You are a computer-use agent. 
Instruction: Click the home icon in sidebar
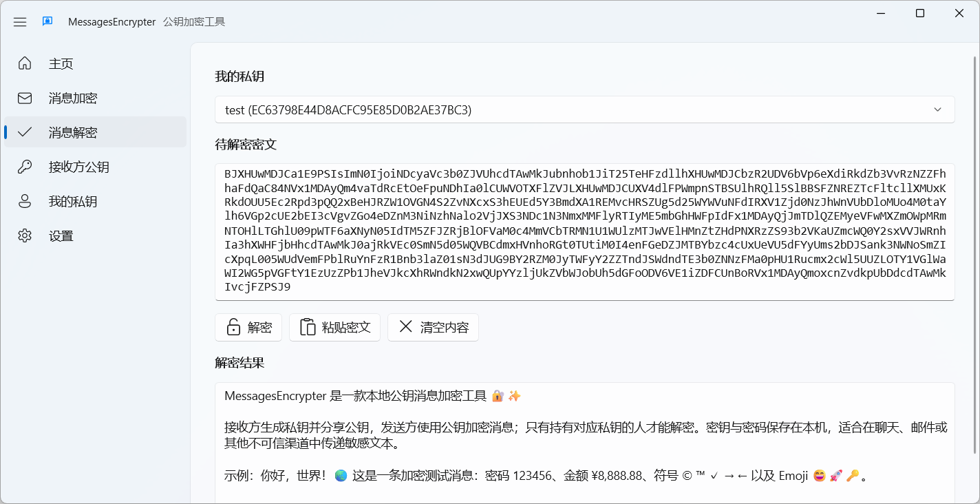point(25,63)
